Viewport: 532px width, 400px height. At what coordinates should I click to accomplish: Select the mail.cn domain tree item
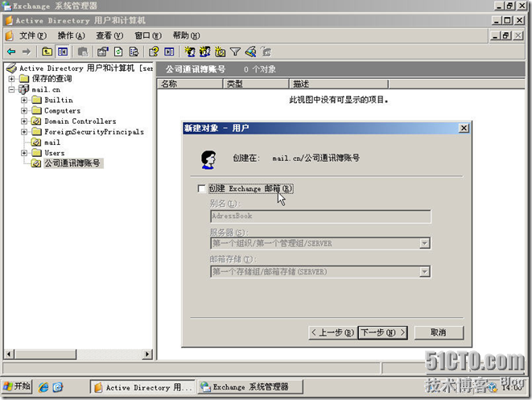coord(46,89)
